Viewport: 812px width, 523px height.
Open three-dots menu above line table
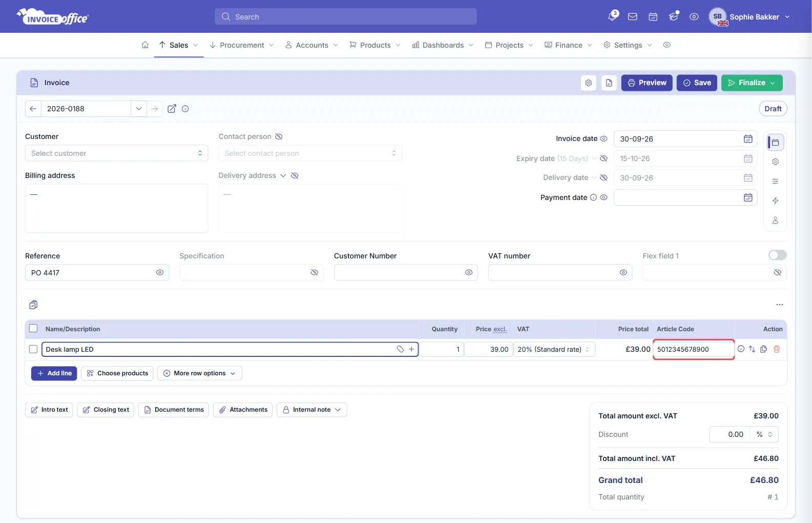(x=780, y=305)
